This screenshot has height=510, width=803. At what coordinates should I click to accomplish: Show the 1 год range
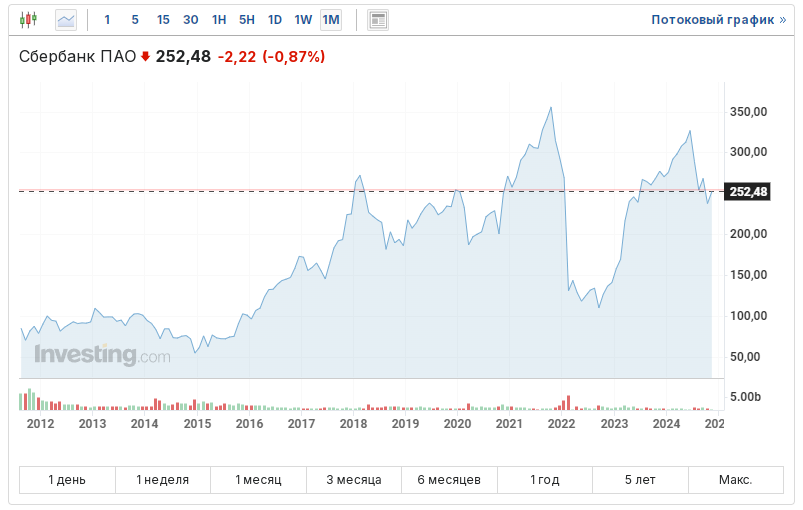tap(545, 480)
